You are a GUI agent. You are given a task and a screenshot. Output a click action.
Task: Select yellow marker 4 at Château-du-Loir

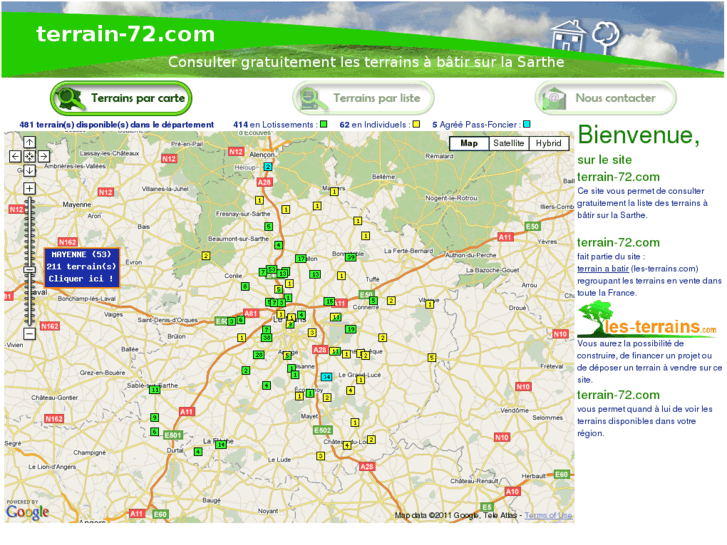point(347,445)
